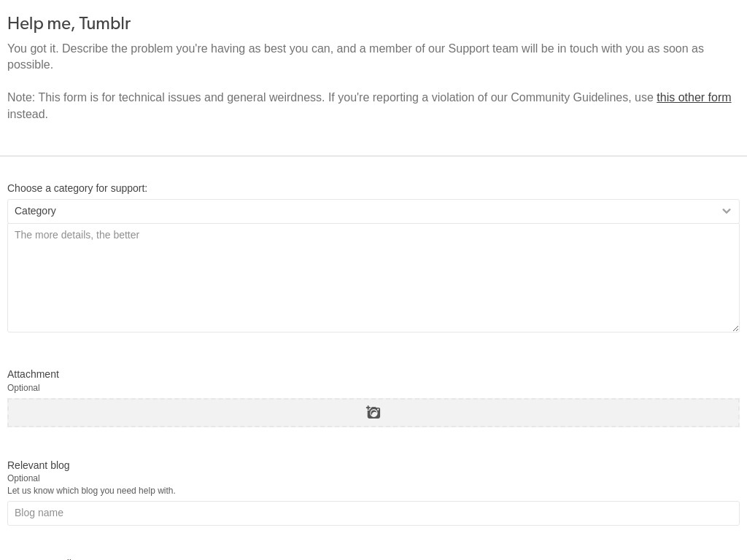Follow the "this other form" link
Viewport: 747px width, 560px height.
694,97
